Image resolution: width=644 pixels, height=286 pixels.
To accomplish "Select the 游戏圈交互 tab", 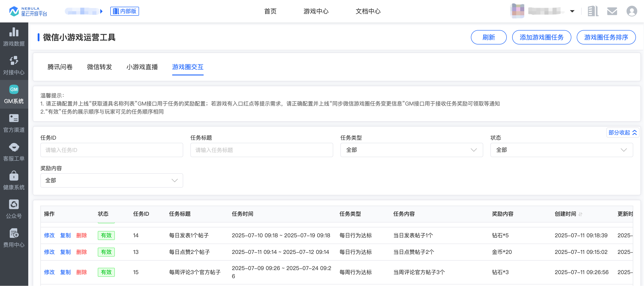I will [188, 67].
